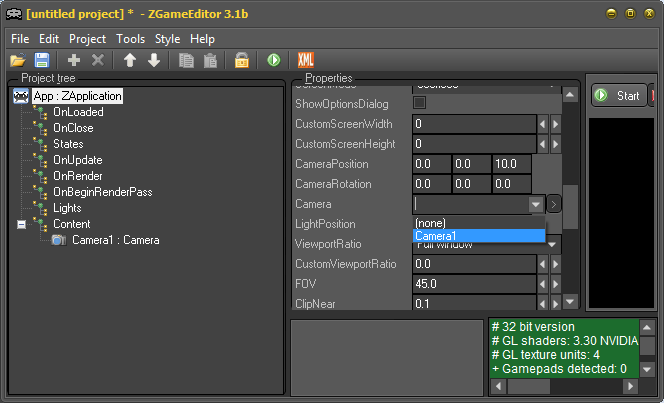Add component with the plus icon
The width and height of the screenshot is (664, 403).
(74, 60)
